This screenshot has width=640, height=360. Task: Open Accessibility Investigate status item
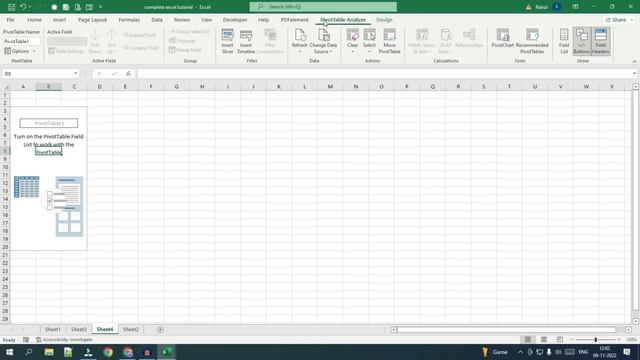point(64,340)
